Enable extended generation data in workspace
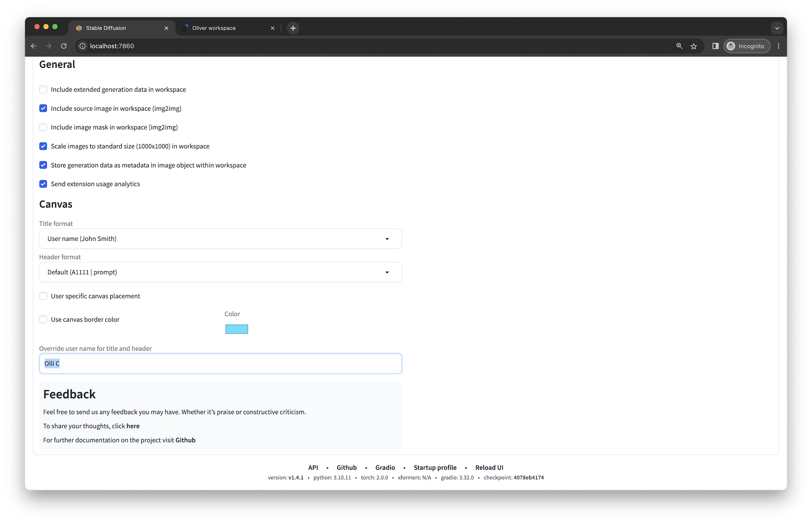The height and width of the screenshot is (523, 812). (x=43, y=89)
